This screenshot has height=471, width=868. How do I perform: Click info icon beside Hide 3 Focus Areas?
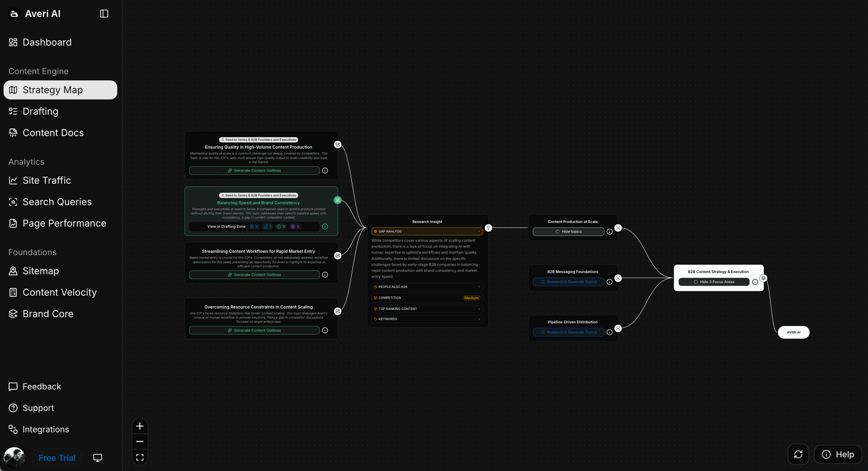755,282
